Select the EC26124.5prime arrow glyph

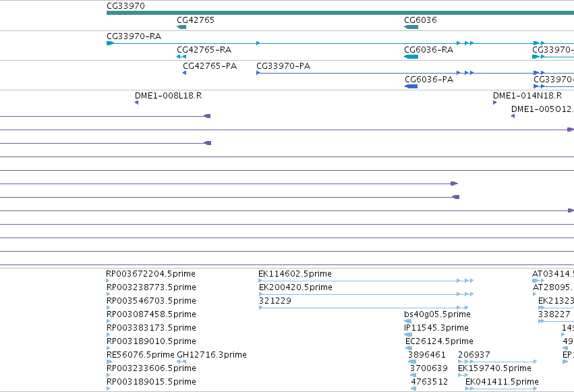tap(409, 348)
